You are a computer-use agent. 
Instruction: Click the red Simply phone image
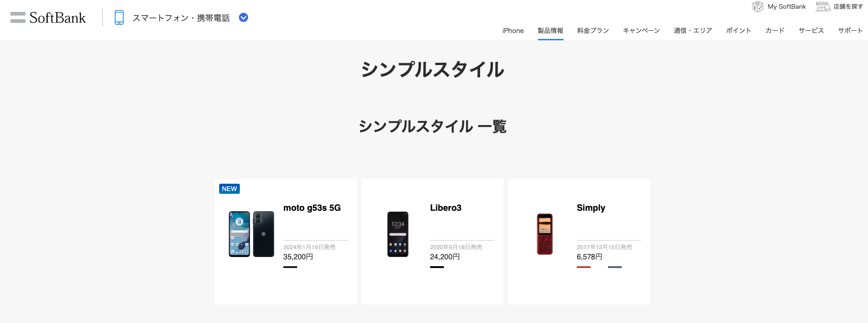[545, 234]
